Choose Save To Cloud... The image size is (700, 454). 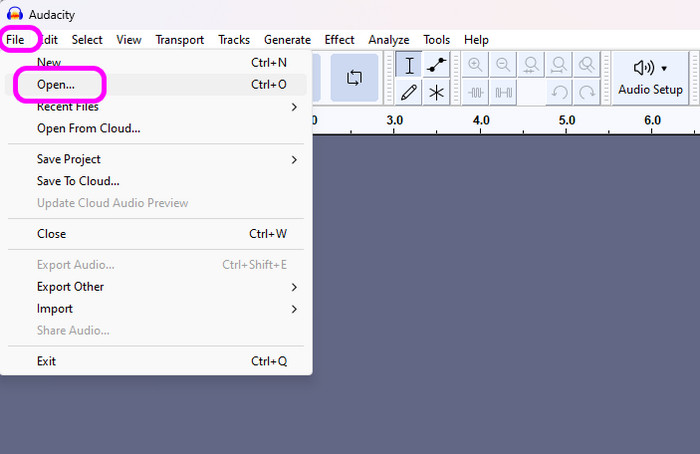[x=156, y=181]
